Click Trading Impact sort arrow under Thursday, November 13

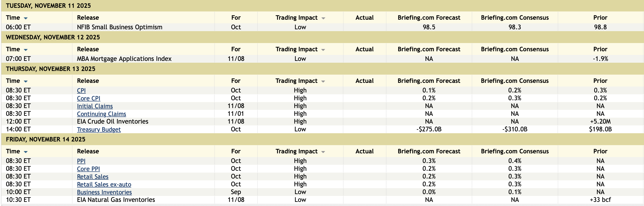(323, 81)
